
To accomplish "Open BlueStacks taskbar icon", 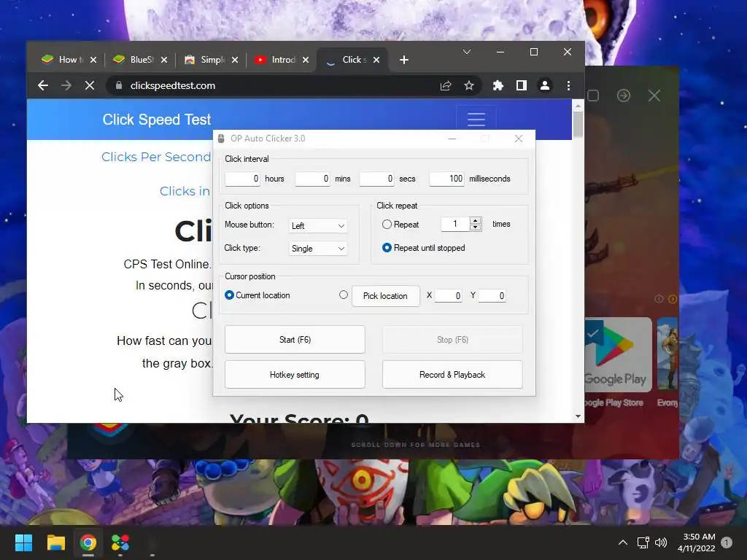I will (x=120, y=542).
